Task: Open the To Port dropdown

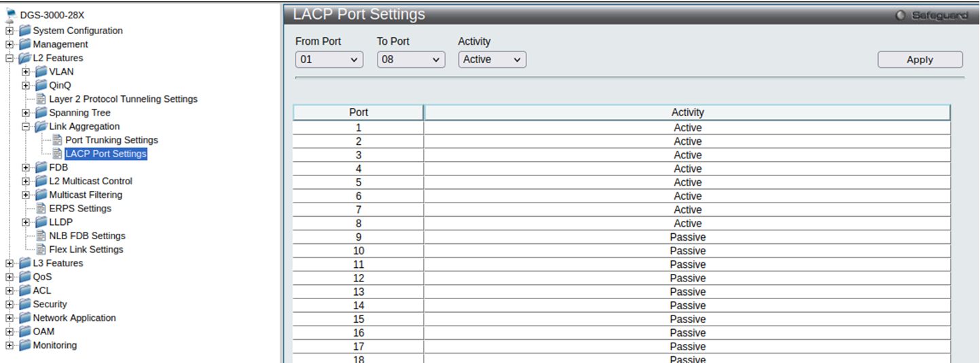Action: coord(411,60)
